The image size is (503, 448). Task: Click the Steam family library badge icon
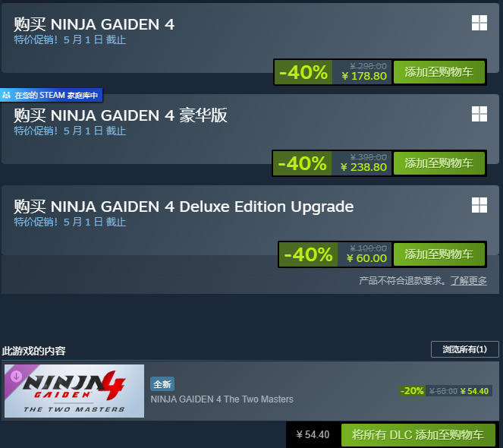point(6,95)
